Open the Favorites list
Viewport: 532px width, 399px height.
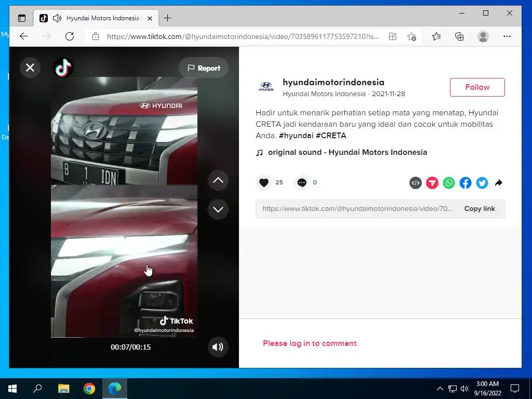436,36
